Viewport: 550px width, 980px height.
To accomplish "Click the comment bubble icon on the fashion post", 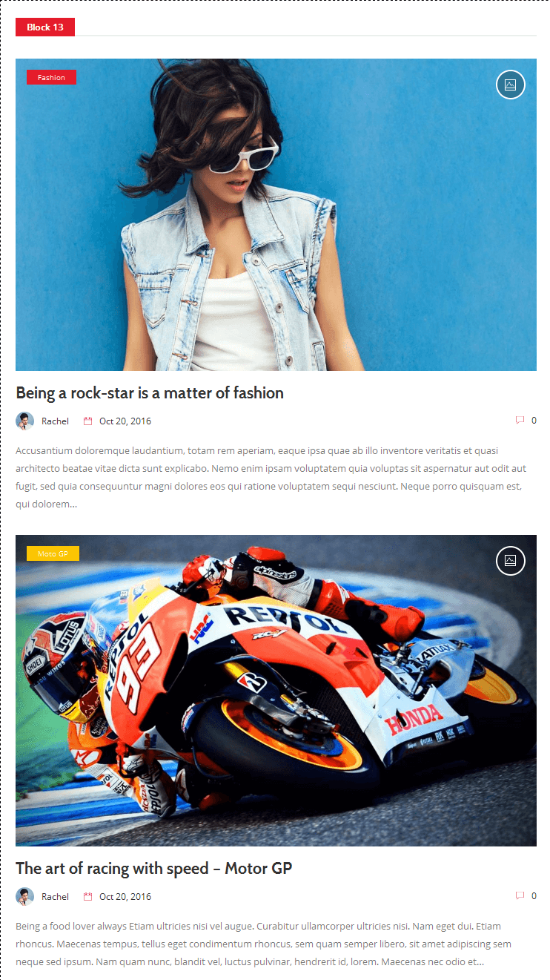I will coord(520,421).
